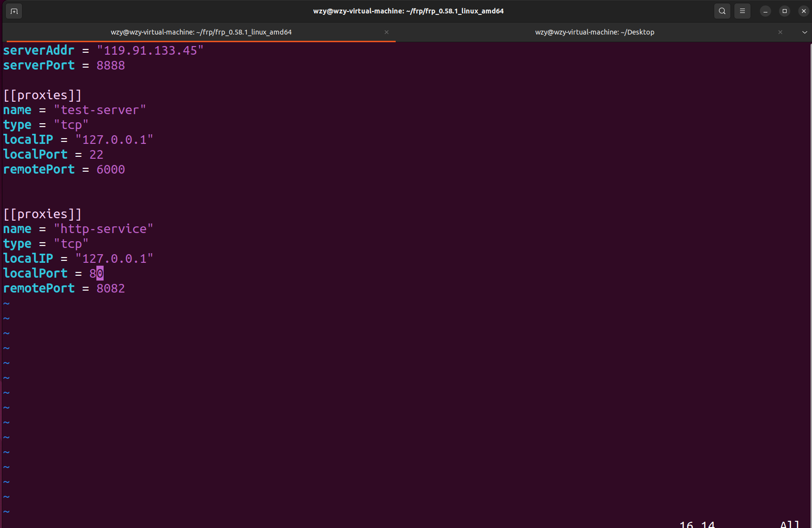The image size is (812, 528).
Task: Open the hamburger menu in the title bar
Action: [742, 11]
